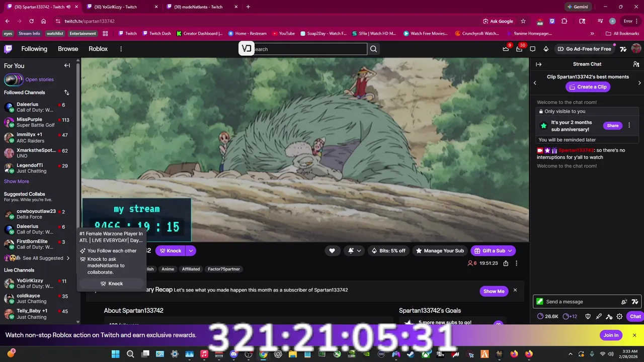
Task: Click the purple Knock button
Action: (x=170, y=250)
